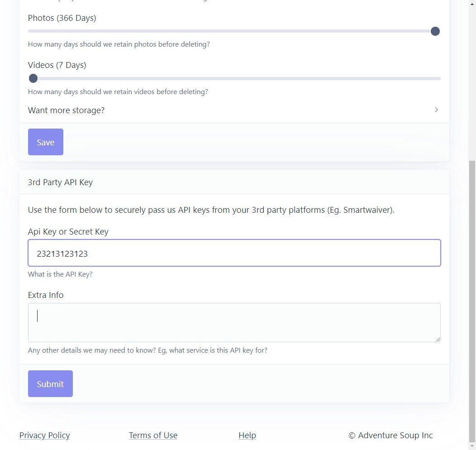The image size is (476, 450).
Task: Click the middle of the Videos slider track
Action: tap(234, 78)
